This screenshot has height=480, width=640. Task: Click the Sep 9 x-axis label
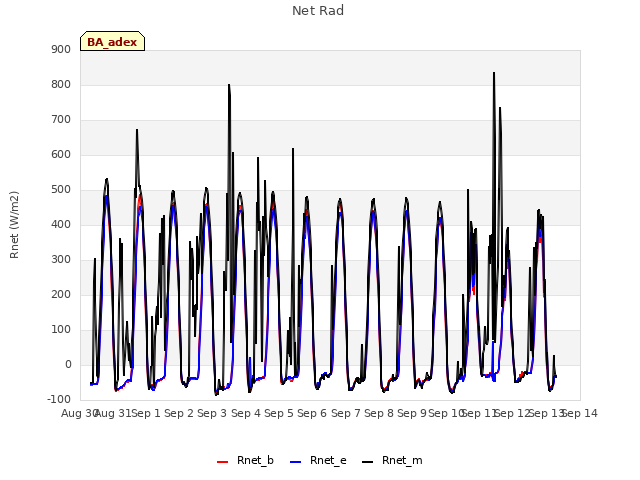[x=412, y=413]
